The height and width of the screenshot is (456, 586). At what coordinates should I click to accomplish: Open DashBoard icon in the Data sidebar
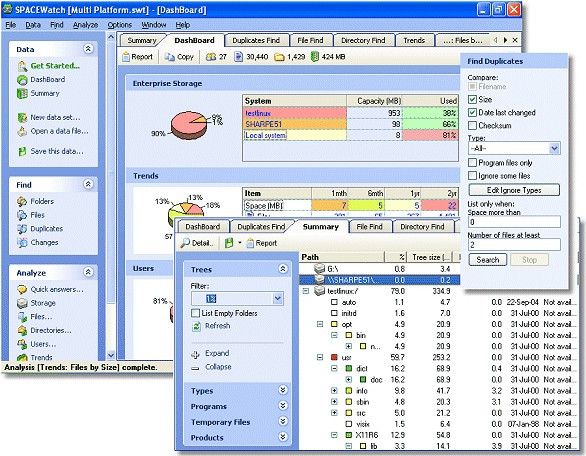(22, 80)
